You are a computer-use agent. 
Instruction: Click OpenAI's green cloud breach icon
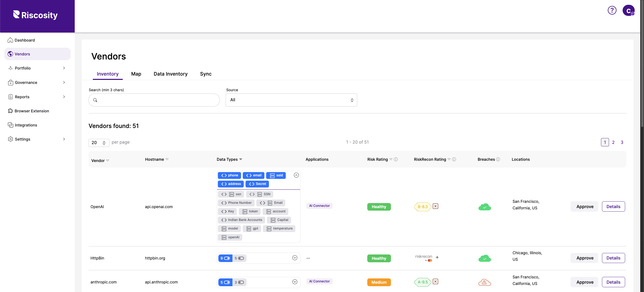485,207
